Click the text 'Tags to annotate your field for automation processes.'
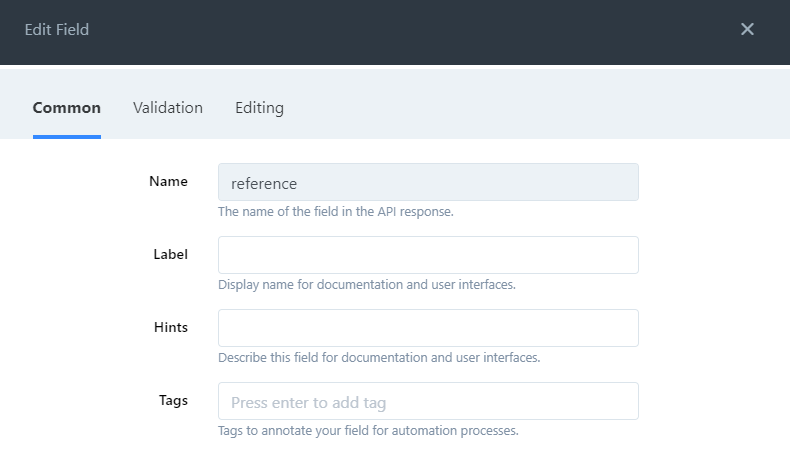Viewport: 790px width, 456px height. [x=368, y=431]
